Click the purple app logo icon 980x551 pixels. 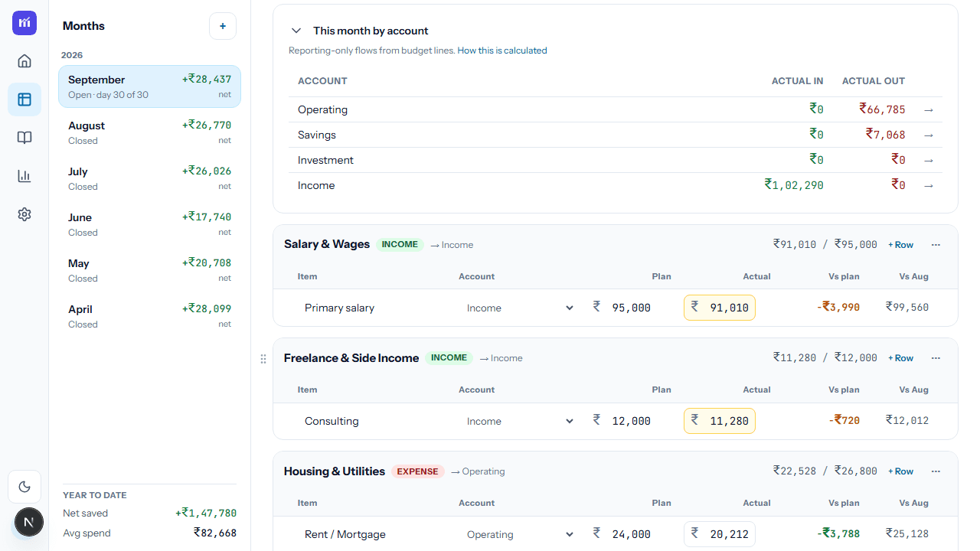coord(24,23)
